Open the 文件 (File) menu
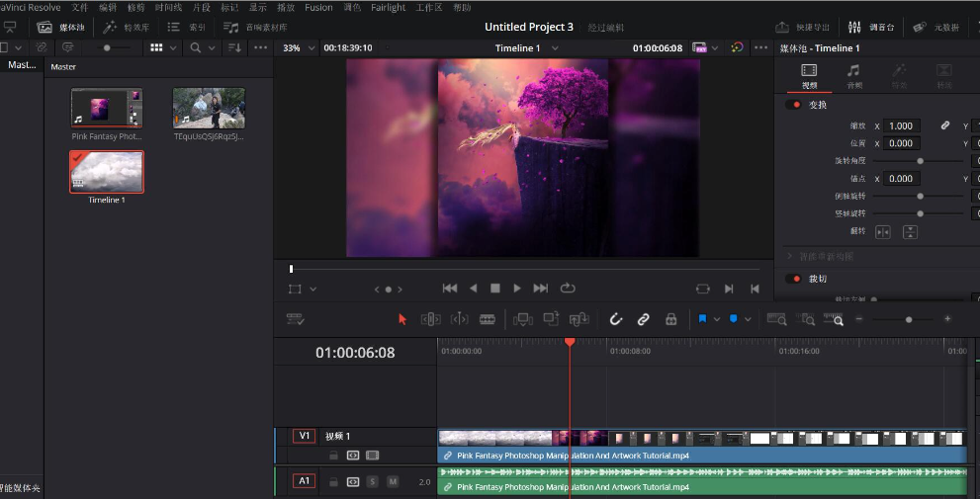The height and width of the screenshot is (499, 980). [79, 8]
